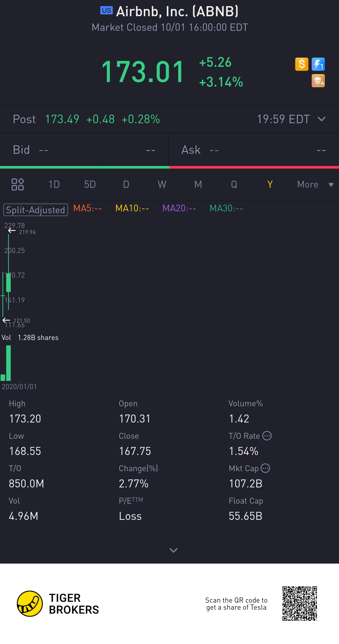Tap the Change(%) value 2.77%
The width and height of the screenshot is (339, 644).
[134, 483]
